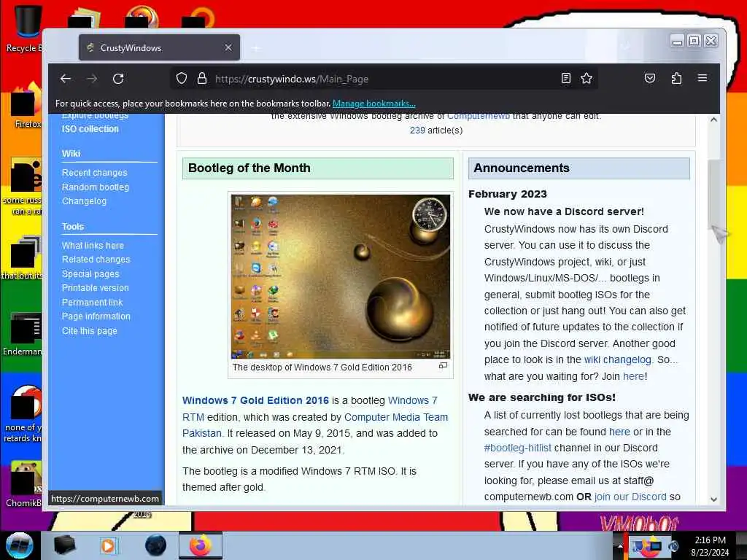Click the site security padlock icon

[x=202, y=78]
